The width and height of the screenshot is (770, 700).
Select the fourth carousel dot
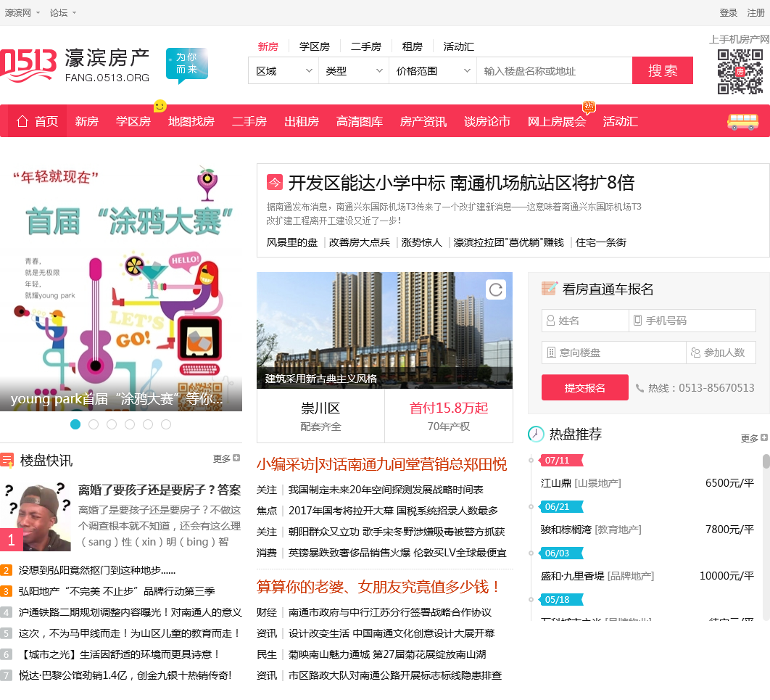point(130,424)
